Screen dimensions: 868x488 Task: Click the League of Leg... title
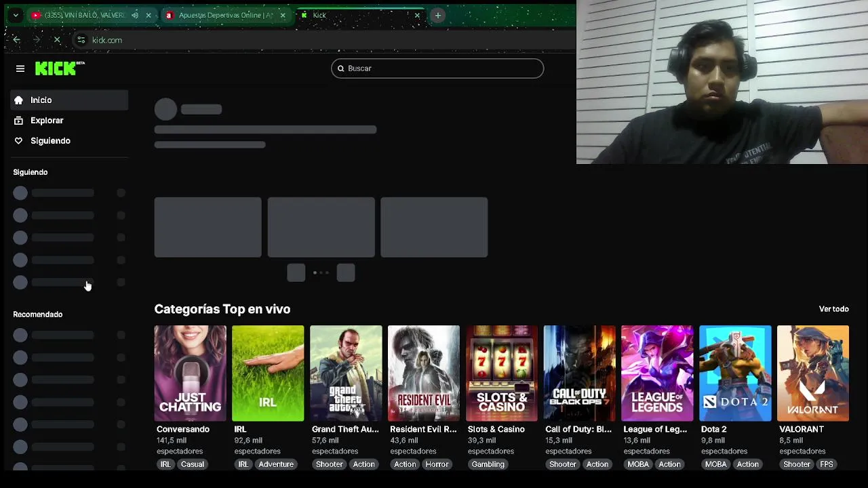click(x=655, y=429)
